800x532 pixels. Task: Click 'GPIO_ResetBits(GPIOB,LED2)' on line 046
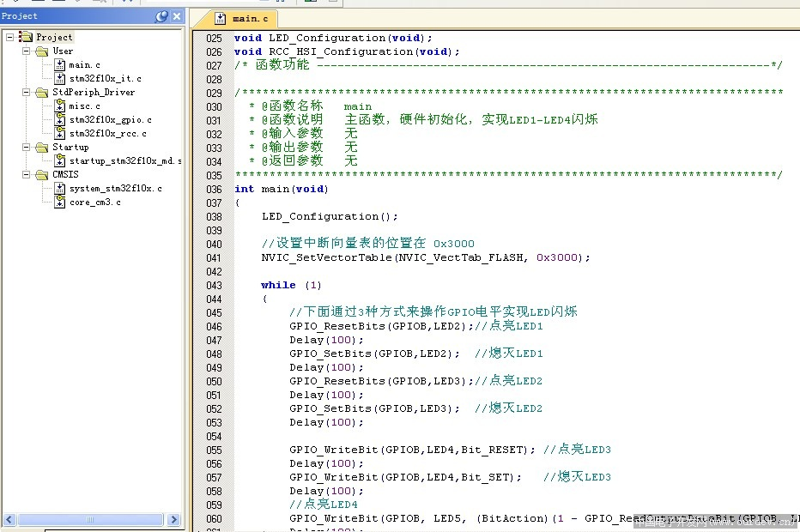[378, 326]
